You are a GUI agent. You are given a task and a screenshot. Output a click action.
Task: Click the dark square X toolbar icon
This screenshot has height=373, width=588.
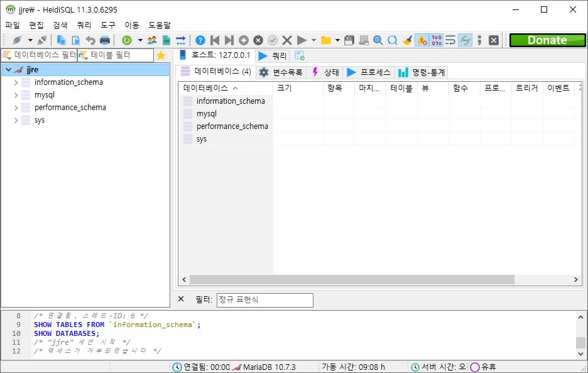pos(494,40)
